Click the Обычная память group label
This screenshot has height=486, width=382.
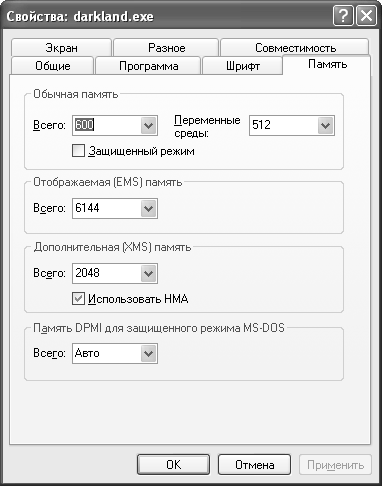coord(76,94)
